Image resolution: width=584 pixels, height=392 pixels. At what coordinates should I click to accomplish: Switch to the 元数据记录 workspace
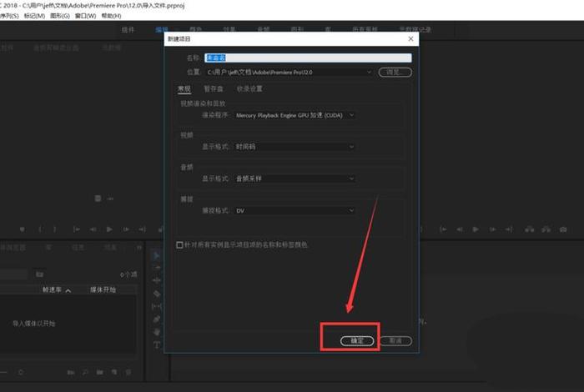pyautogui.click(x=415, y=29)
